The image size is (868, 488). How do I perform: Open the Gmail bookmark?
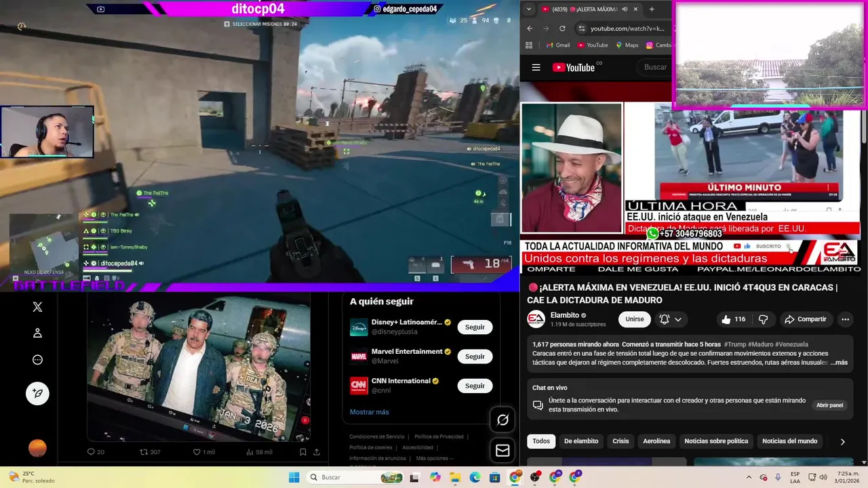[x=557, y=45]
